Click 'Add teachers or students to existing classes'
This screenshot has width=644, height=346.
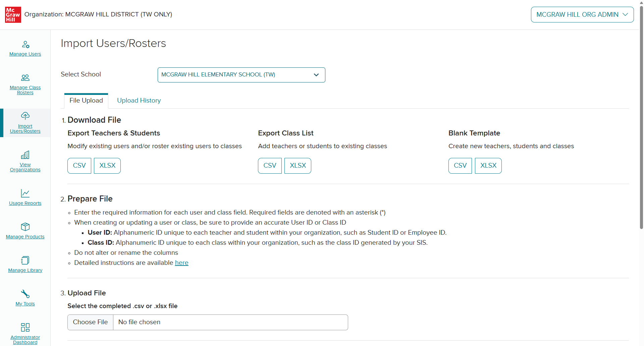[x=322, y=146]
